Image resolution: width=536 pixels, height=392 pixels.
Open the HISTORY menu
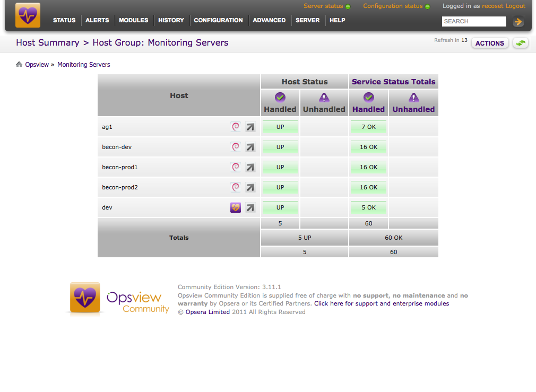coord(171,20)
